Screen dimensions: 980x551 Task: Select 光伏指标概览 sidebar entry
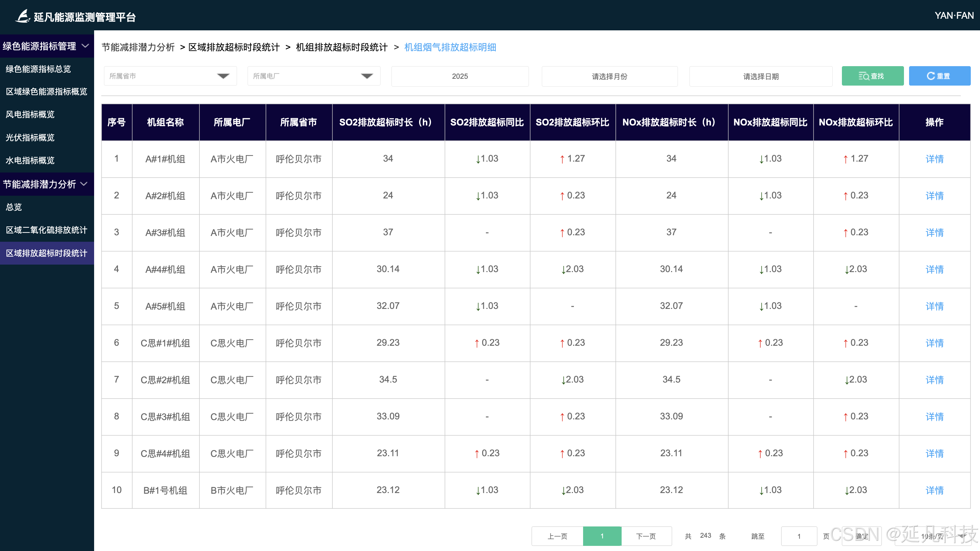pos(30,137)
